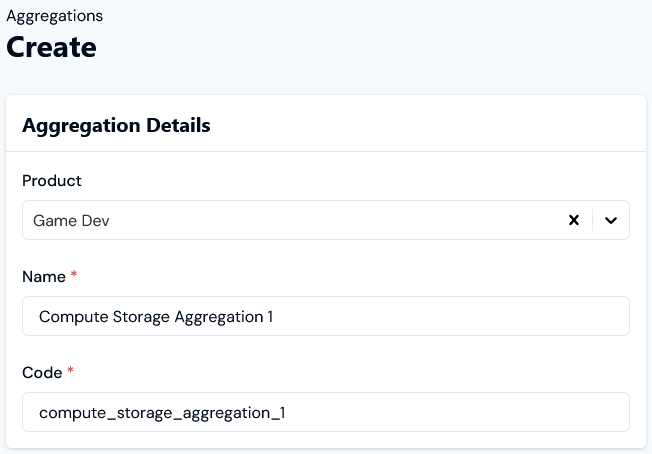The image size is (652, 454).
Task: Click the text compute_storage_aggregation_1
Action: [x=162, y=412]
